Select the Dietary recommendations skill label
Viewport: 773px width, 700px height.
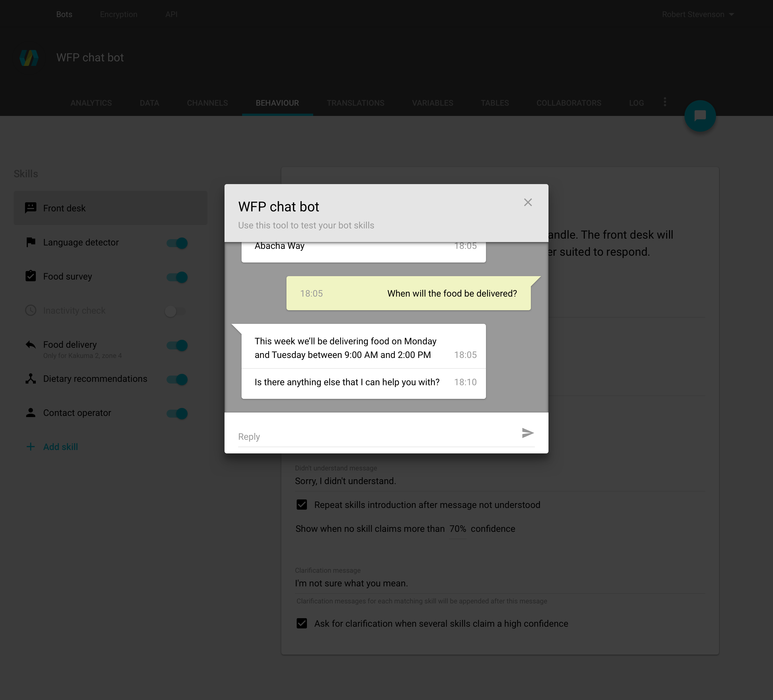95,379
